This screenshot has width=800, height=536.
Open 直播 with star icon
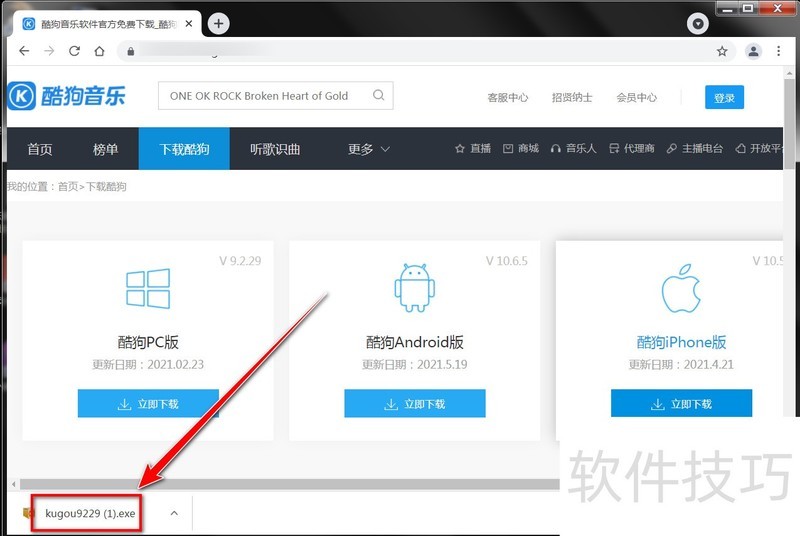(473, 148)
